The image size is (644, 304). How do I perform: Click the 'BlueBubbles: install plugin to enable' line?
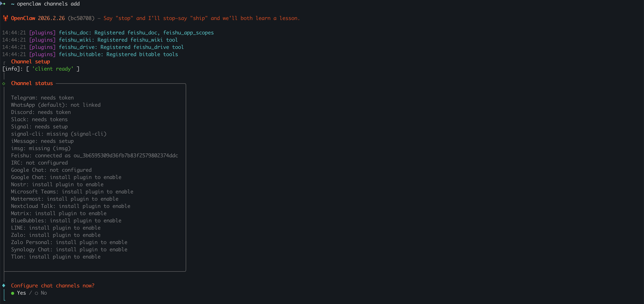[66, 221]
